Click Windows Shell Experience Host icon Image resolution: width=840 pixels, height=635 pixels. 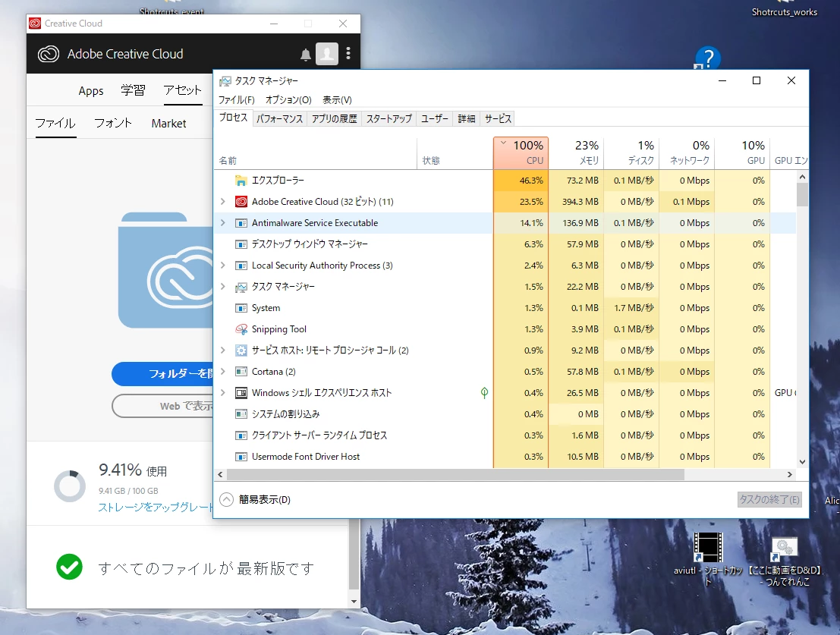[x=241, y=393]
